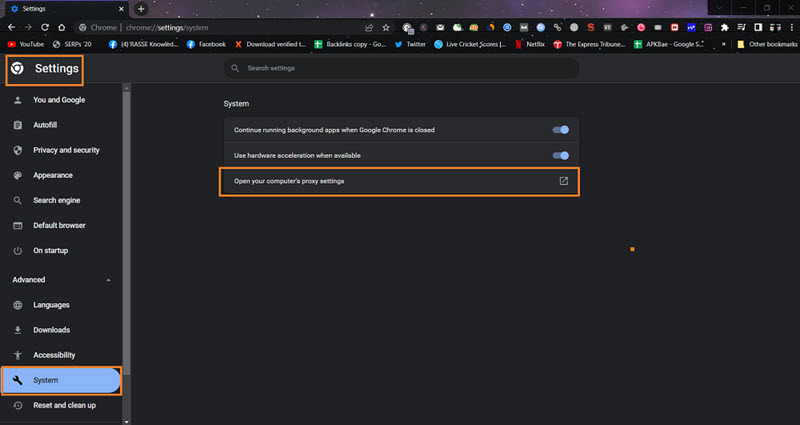Open RASSE Knowledge Facebook bookmark
Image resolution: width=800 pixels, height=425 pixels.
click(143, 44)
